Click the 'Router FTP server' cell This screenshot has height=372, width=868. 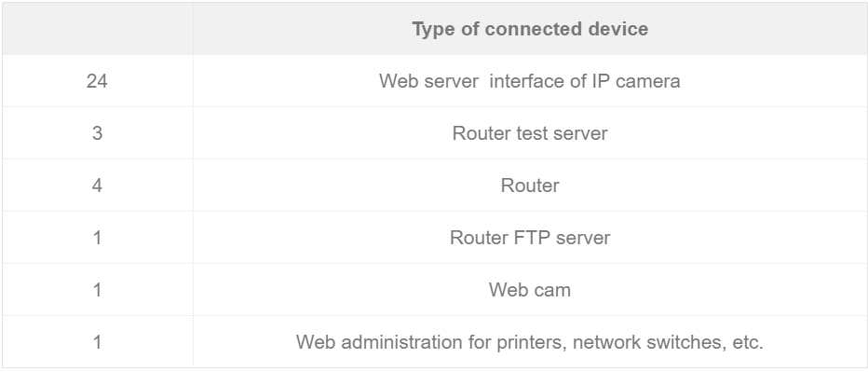pos(530,238)
